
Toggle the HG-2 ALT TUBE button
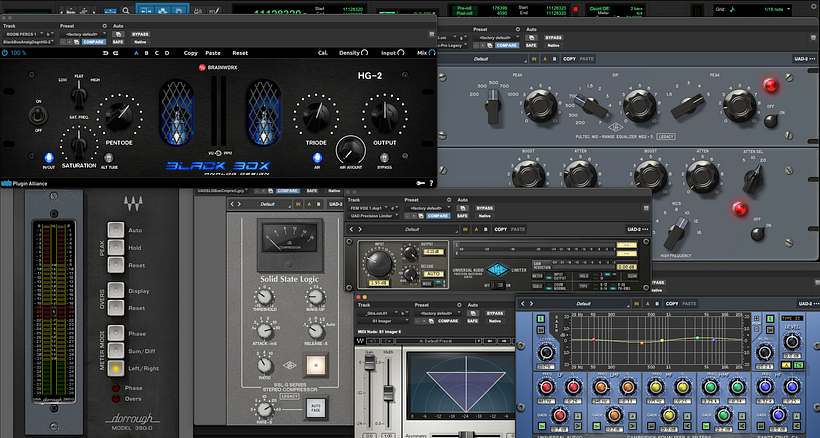click(x=109, y=158)
